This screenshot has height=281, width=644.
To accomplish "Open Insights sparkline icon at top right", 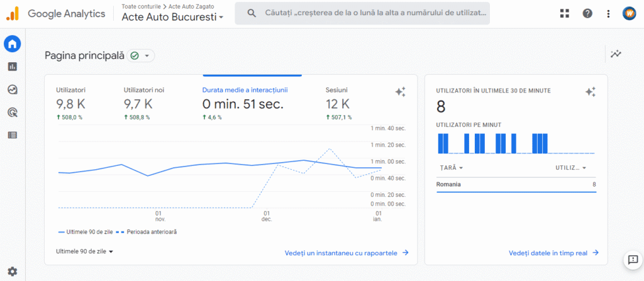I will click(x=616, y=53).
